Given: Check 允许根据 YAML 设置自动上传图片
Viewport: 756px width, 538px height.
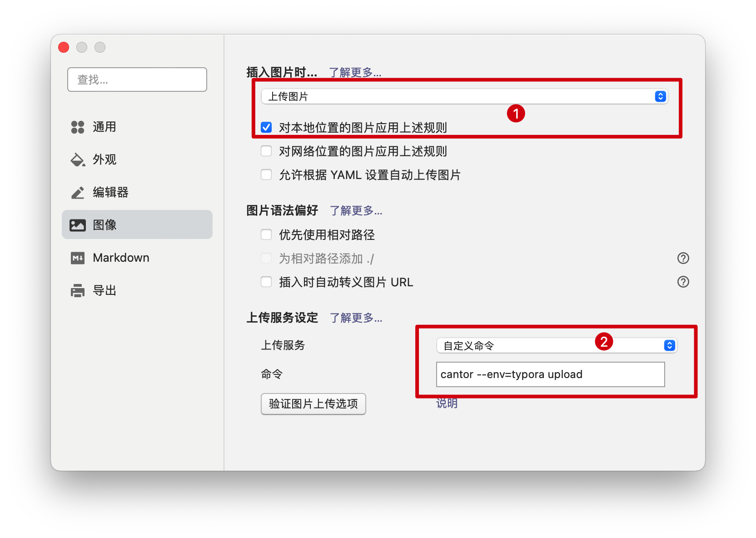Looking at the screenshot, I should click(266, 174).
